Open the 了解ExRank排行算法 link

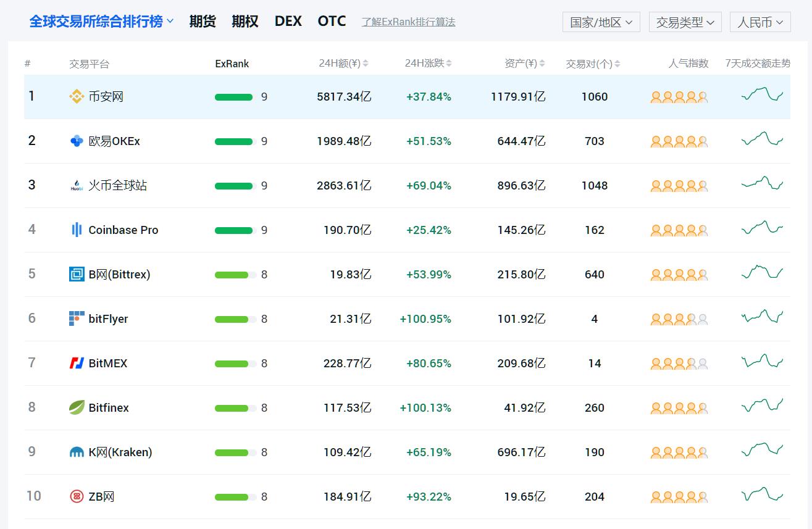409,22
